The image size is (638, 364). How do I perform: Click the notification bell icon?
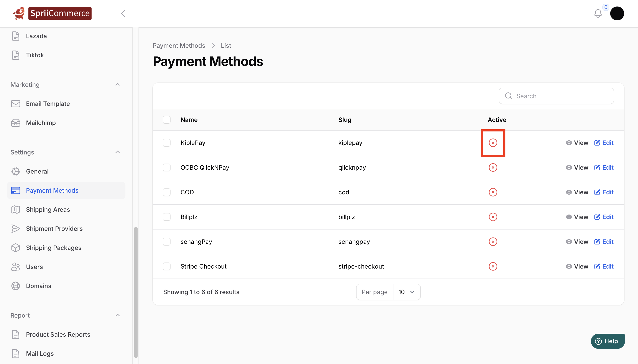(x=598, y=13)
